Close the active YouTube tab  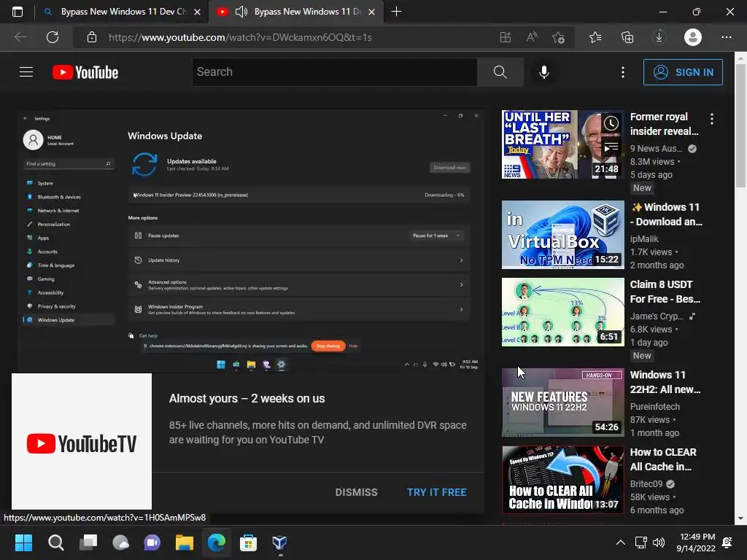(x=371, y=12)
